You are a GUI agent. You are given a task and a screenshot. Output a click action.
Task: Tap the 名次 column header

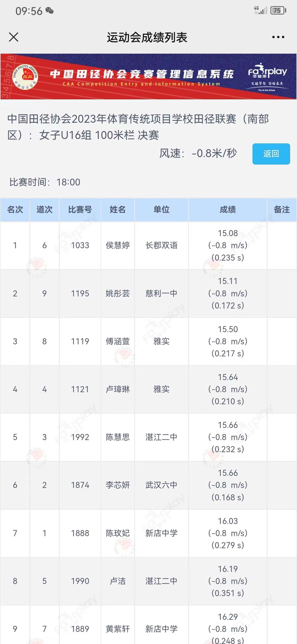pos(15,210)
